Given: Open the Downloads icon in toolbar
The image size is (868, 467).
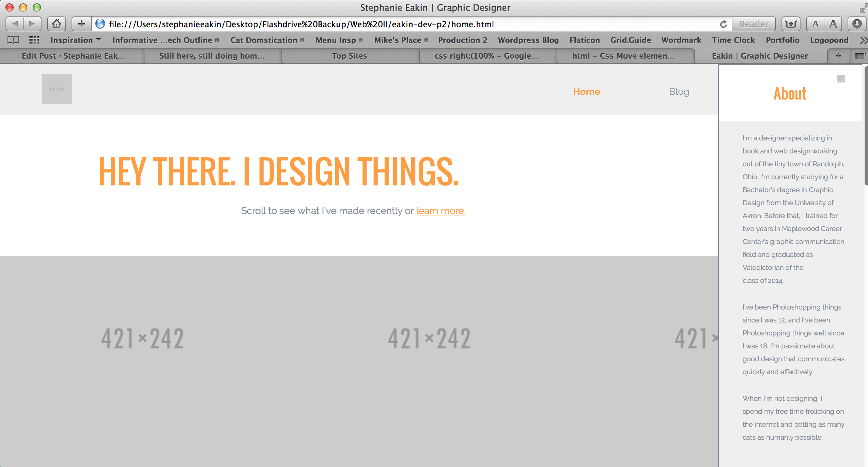Looking at the screenshot, I should tap(857, 24).
